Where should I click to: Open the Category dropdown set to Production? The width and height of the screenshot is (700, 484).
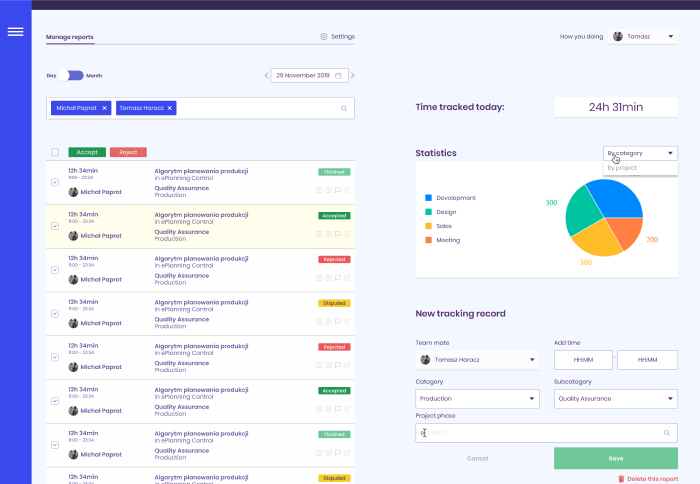click(477, 399)
